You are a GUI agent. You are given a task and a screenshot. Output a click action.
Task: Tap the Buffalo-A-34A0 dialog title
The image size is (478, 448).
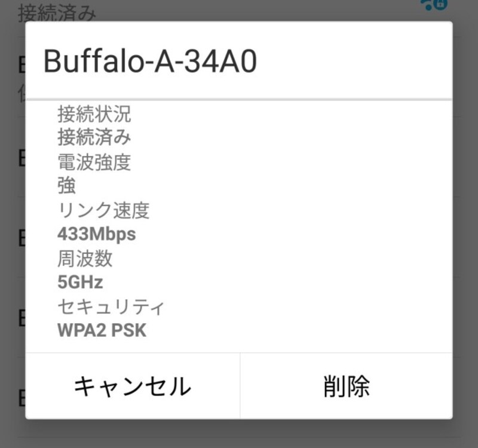[150, 62]
